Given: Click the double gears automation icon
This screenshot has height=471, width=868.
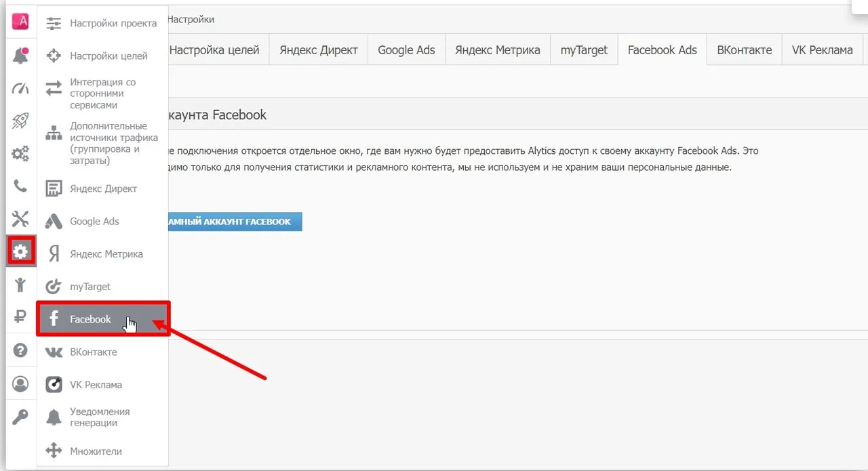Looking at the screenshot, I should 20,154.
